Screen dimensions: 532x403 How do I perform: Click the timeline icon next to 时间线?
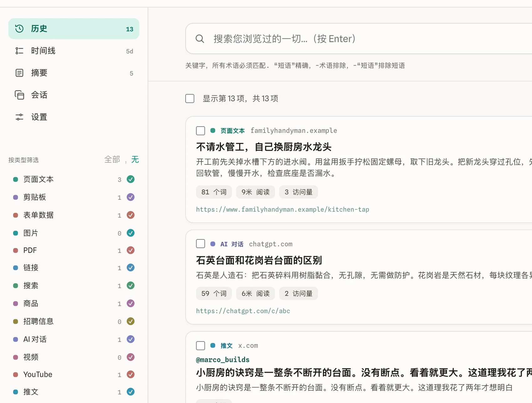click(x=19, y=51)
